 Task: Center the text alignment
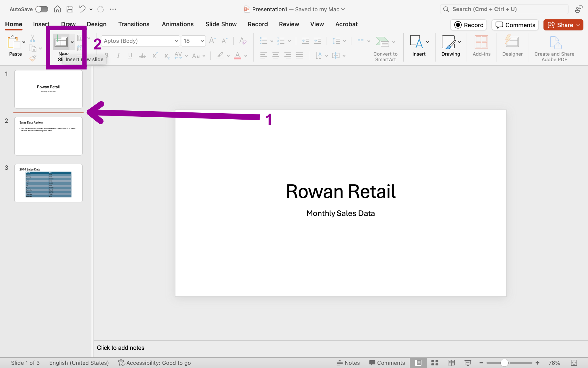pyautogui.click(x=275, y=55)
